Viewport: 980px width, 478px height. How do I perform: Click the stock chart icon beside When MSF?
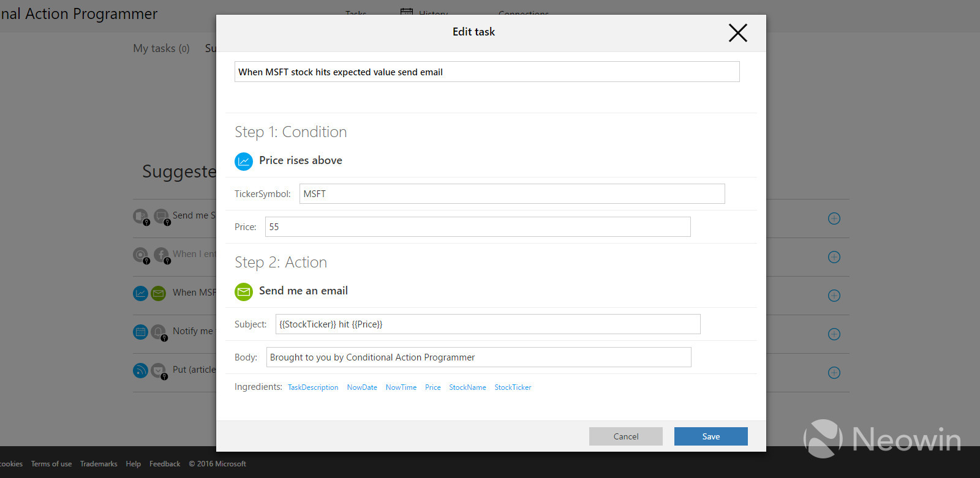coord(140,293)
